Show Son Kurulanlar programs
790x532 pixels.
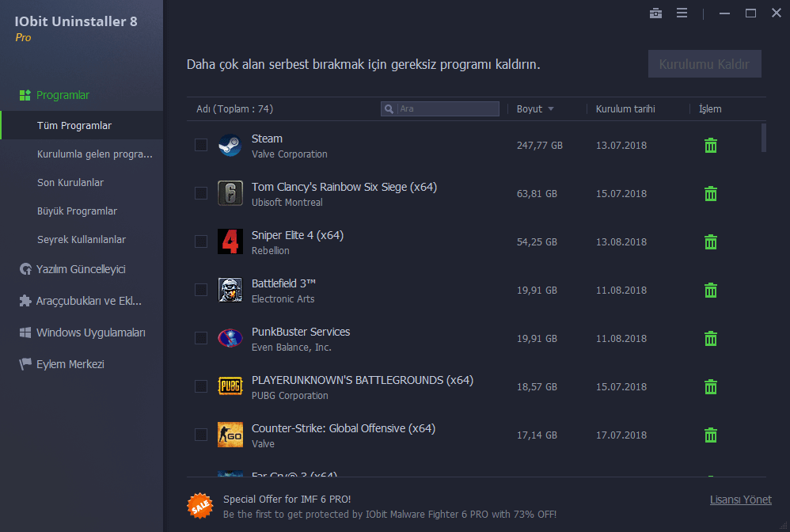click(x=70, y=182)
